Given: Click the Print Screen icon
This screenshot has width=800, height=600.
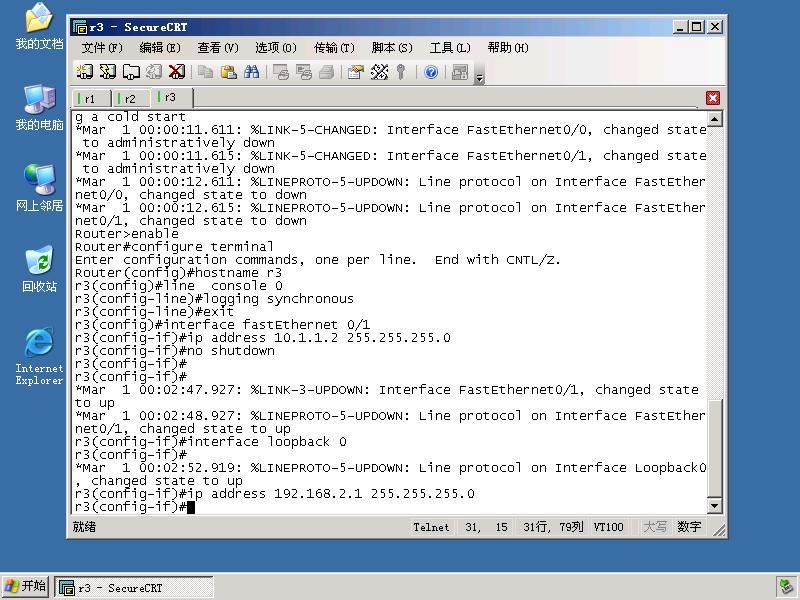Looking at the screenshot, I should pos(281,72).
